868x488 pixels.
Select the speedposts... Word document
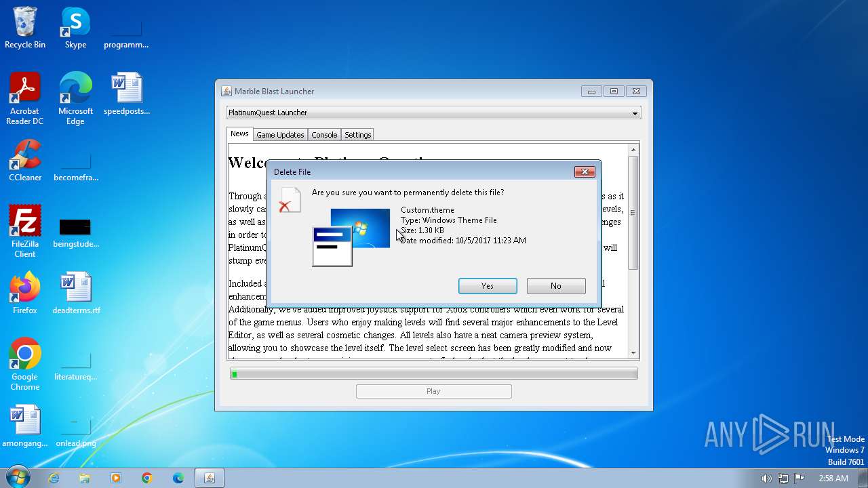127,94
